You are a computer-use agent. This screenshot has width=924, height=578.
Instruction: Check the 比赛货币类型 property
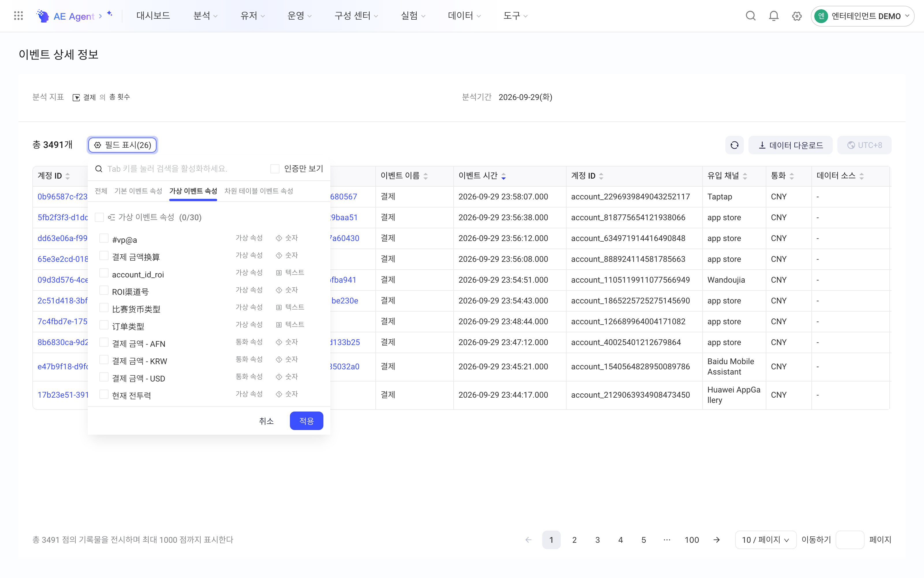point(104,307)
